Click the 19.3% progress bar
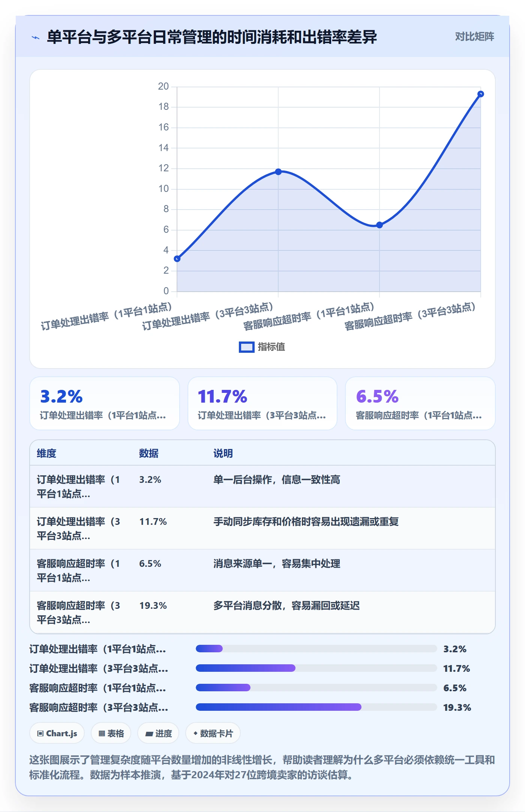Screen dimensions: 525x812 pyautogui.click(x=316, y=707)
